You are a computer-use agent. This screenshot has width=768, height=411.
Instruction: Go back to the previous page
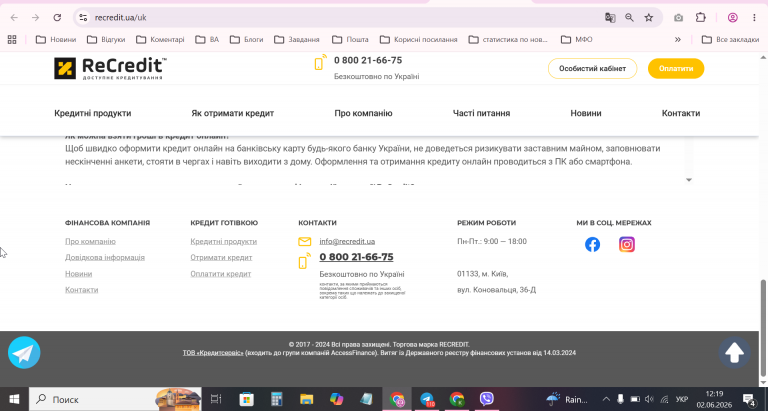point(14,18)
